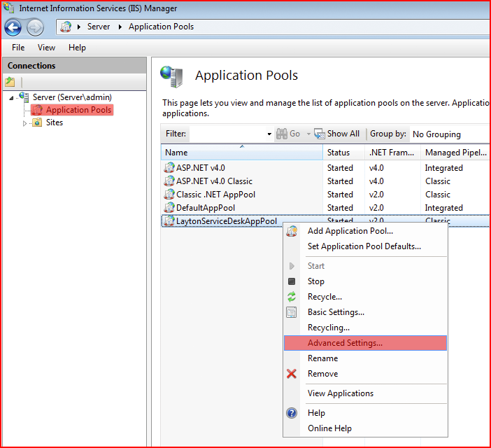The width and height of the screenshot is (491, 448).
Task: Click the ASP.NET v4.0 pool icon
Action: [169, 167]
